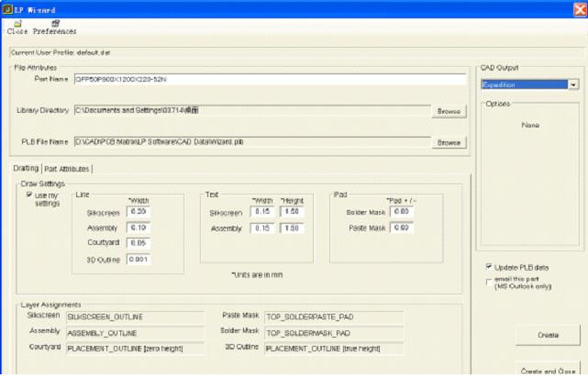This screenshot has width=588, height=389.
Task: Click PLACEMENT_OUTLINE [true height] field
Action: (334, 349)
